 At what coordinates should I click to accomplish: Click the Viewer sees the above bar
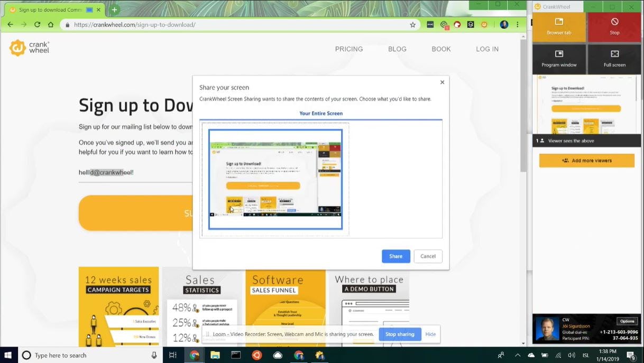coord(586,141)
